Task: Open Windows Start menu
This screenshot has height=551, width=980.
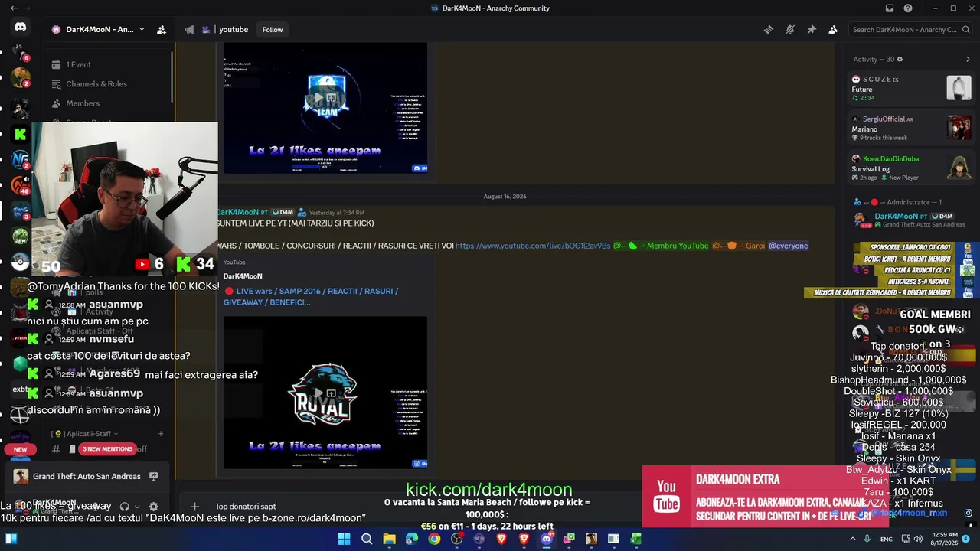Action: tap(344, 540)
